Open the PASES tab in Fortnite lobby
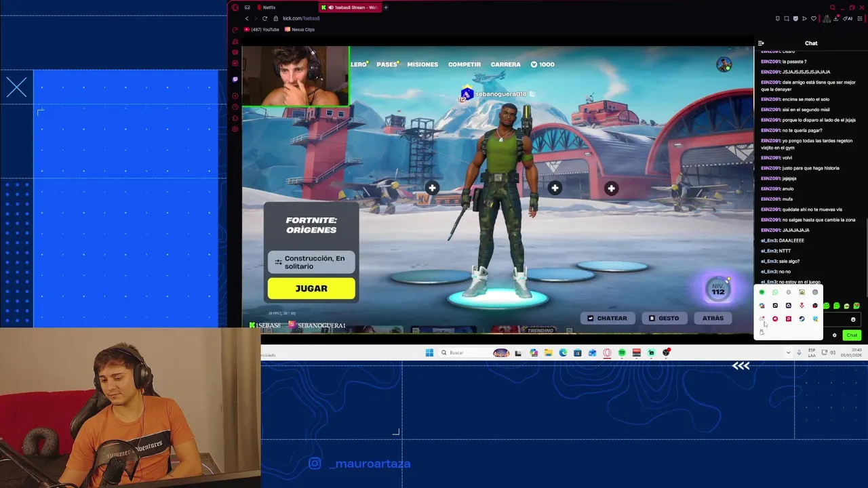The height and width of the screenshot is (488, 868). click(x=387, y=64)
